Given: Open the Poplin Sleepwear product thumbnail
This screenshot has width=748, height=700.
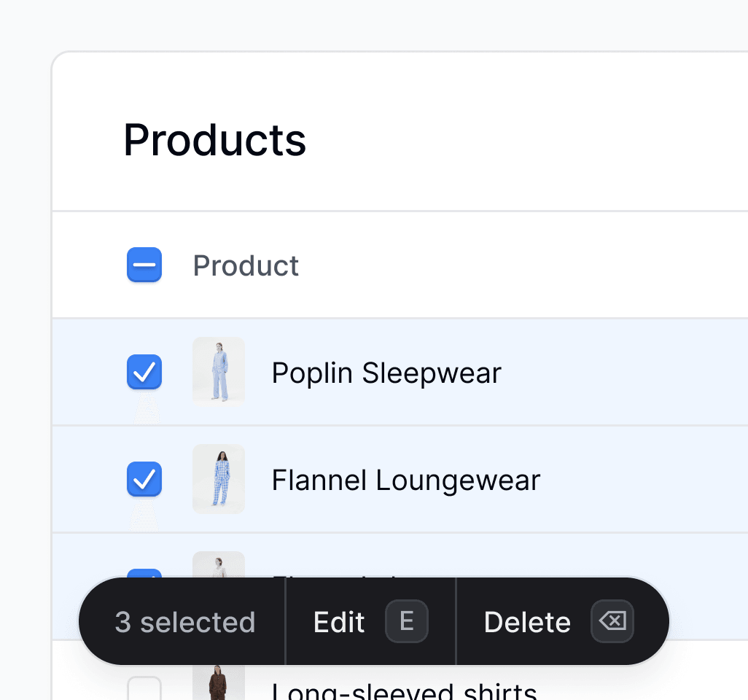Looking at the screenshot, I should point(219,372).
